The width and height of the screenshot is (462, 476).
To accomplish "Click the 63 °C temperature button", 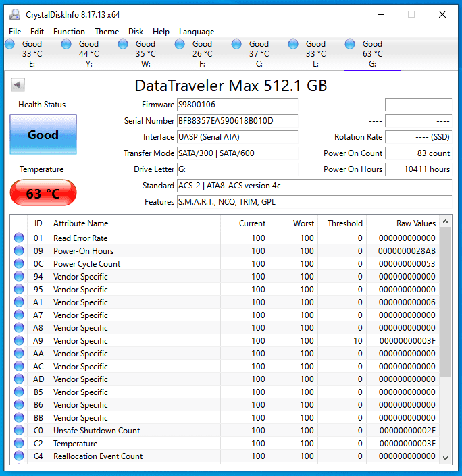I will pos(43,193).
